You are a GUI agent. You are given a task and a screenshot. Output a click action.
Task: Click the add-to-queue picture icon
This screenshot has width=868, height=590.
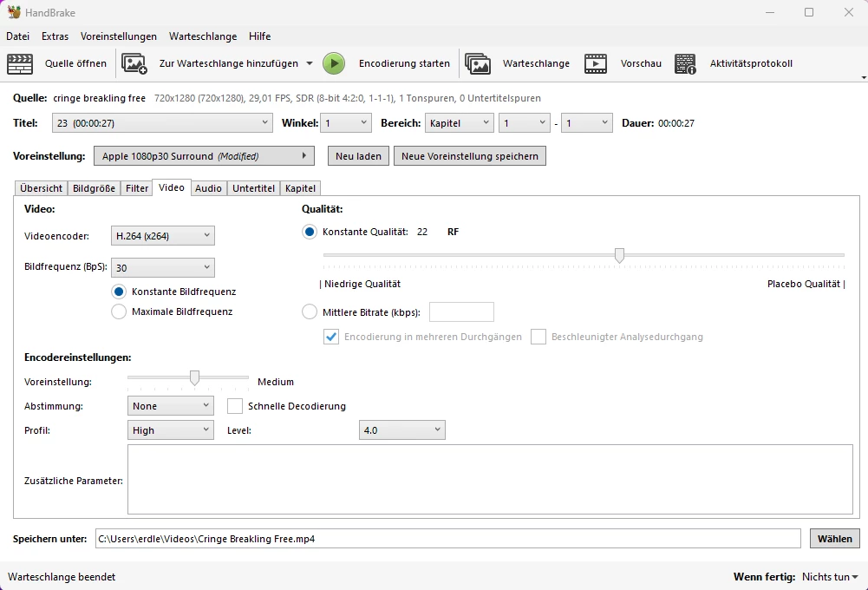point(134,63)
